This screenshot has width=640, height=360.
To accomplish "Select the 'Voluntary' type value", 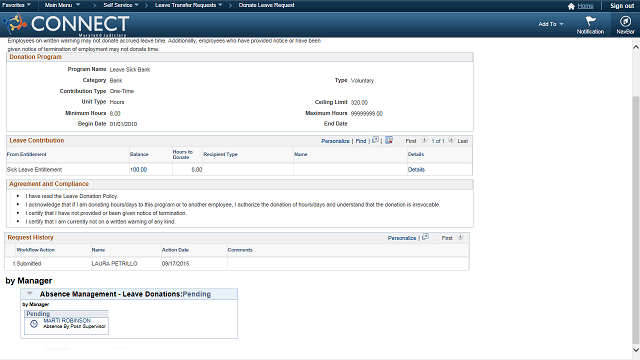I will tap(362, 81).
